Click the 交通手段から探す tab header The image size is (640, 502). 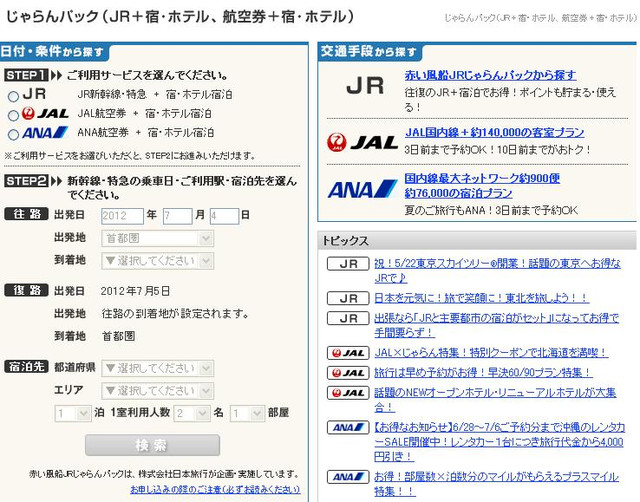(369, 51)
